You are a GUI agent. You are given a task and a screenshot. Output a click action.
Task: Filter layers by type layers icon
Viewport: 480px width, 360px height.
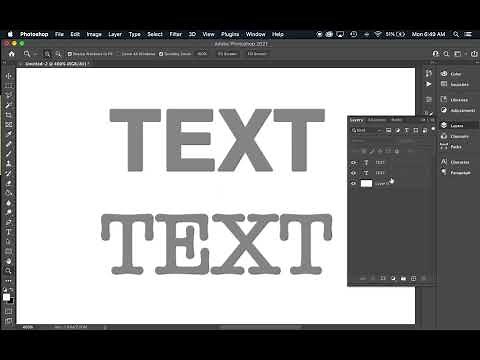pos(407,130)
